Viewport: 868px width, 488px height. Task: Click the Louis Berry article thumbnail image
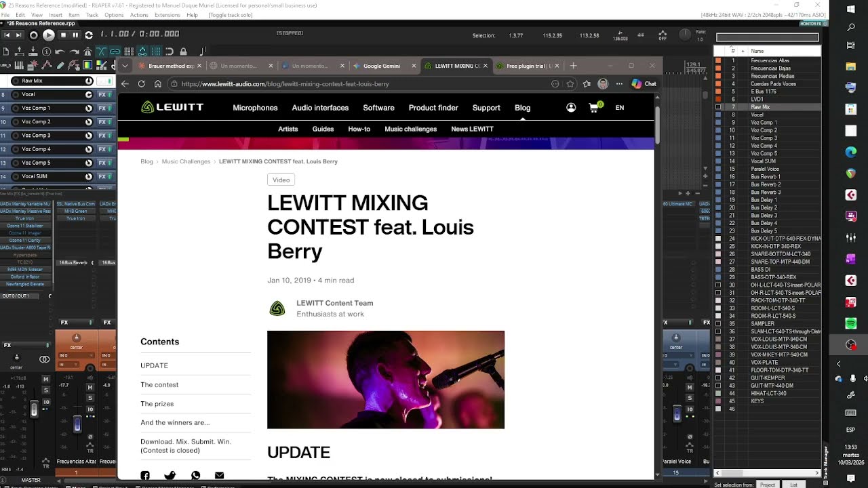coord(386,380)
